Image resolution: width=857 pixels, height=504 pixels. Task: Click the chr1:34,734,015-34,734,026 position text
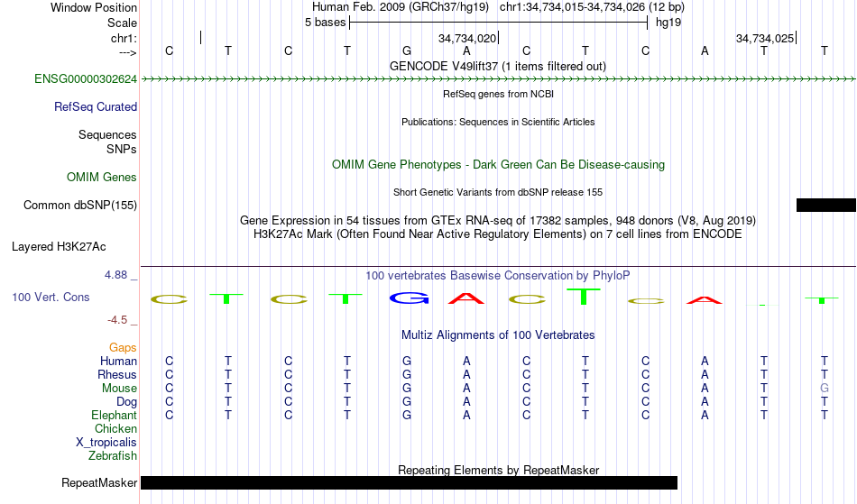click(592, 7)
